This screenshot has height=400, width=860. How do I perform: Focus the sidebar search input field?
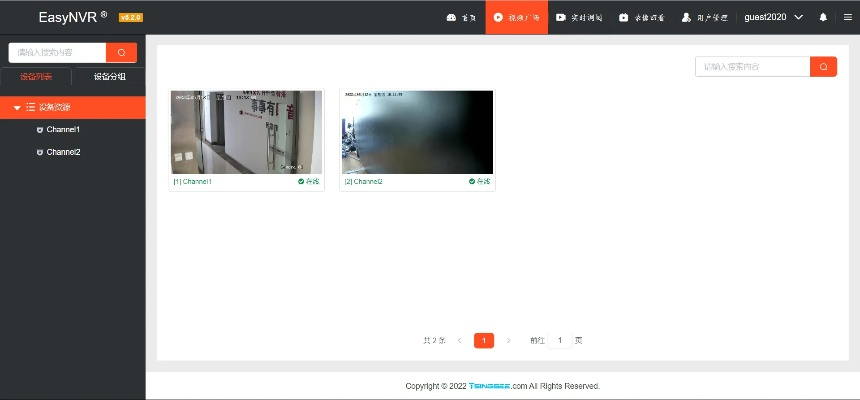pyautogui.click(x=58, y=52)
